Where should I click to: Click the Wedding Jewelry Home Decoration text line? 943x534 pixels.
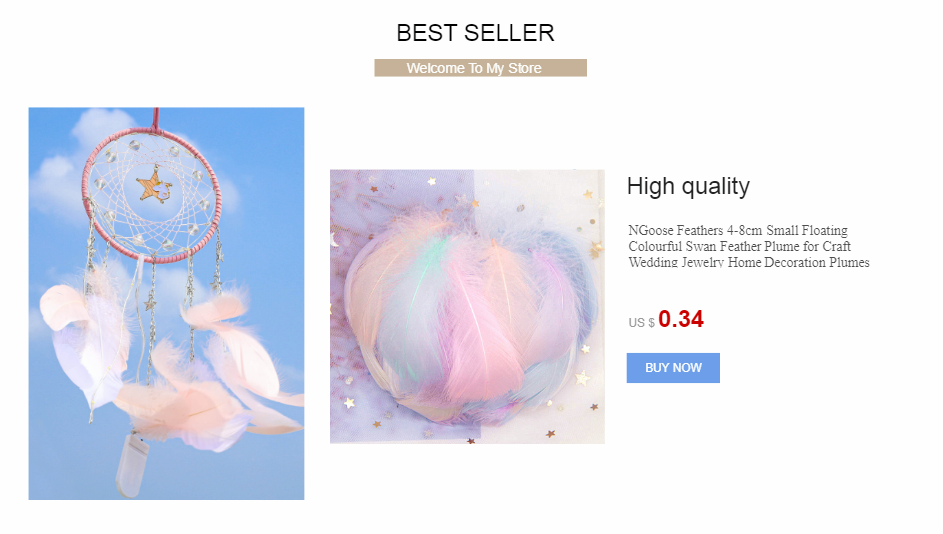pos(749,262)
